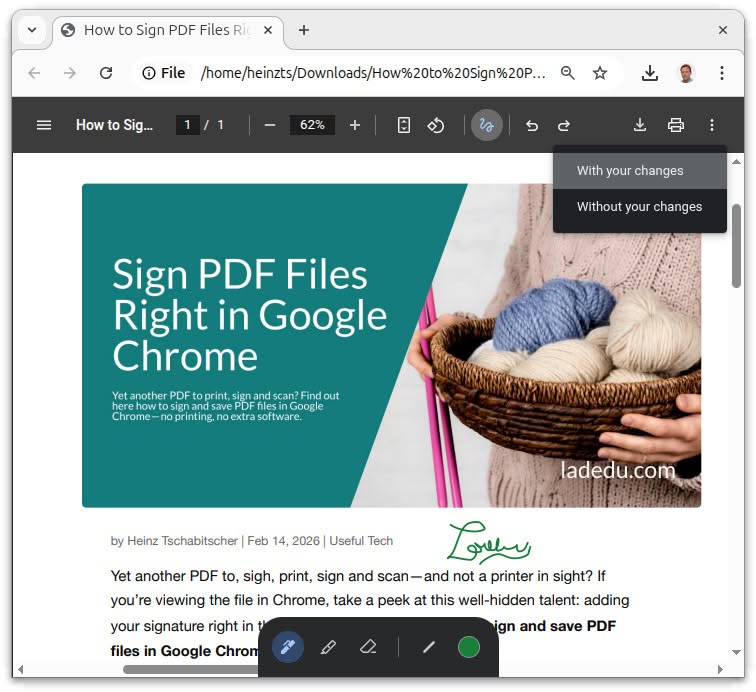The width and height of the screenshot is (756, 692).
Task: Download the PDF from viewer toolbar
Action: pyautogui.click(x=640, y=125)
